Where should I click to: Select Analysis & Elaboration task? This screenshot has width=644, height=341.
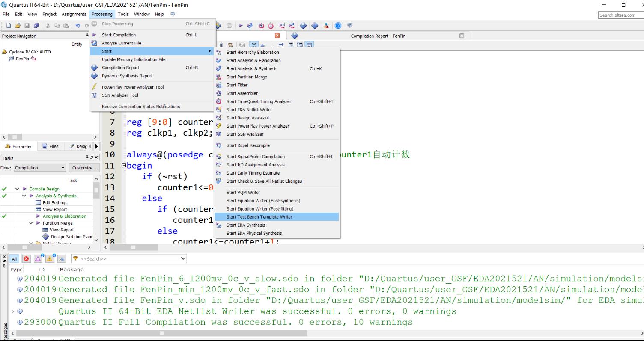click(x=64, y=216)
